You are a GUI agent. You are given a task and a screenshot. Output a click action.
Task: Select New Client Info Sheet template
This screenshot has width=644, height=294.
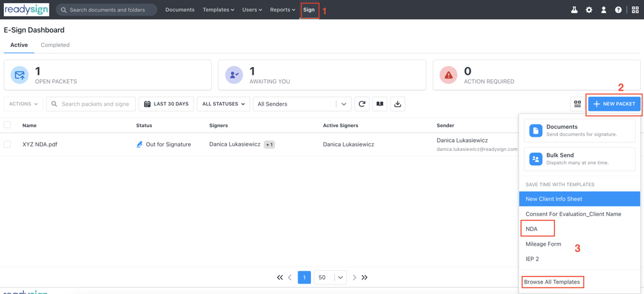[580, 199]
